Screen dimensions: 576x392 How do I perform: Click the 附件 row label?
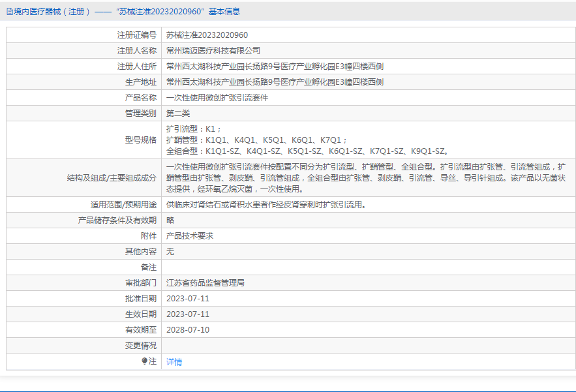click(149, 236)
